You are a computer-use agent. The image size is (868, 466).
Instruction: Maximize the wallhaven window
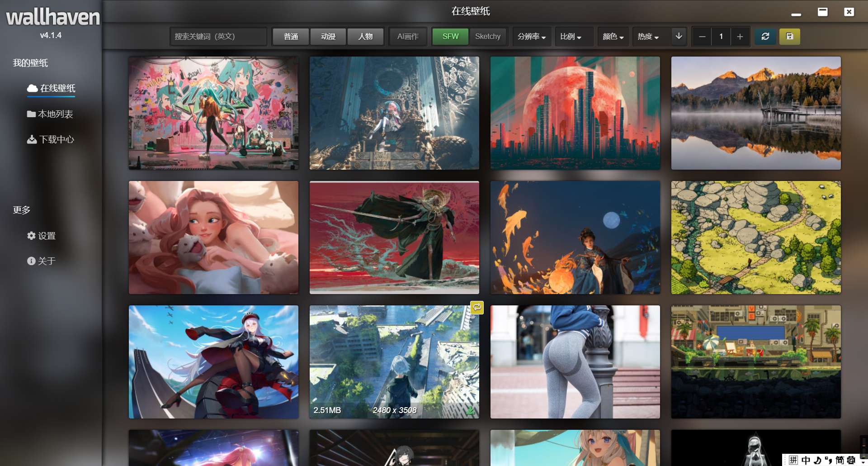point(823,12)
